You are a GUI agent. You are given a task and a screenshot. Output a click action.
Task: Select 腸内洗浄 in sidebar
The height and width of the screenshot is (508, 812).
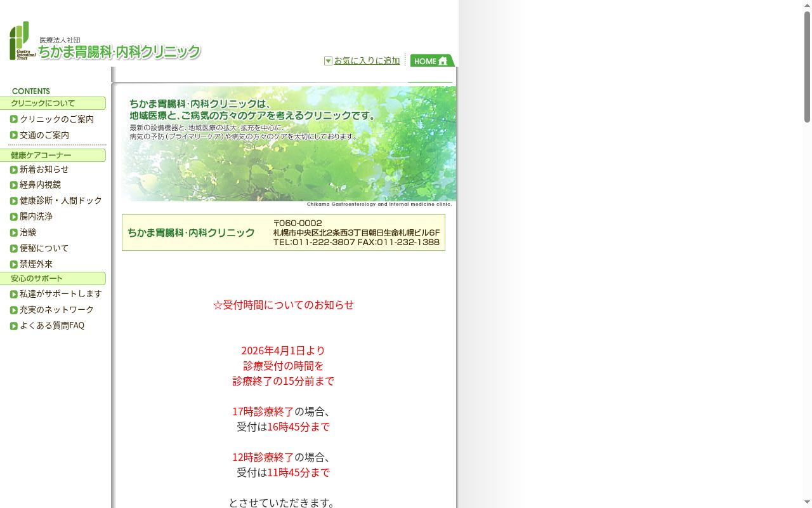[x=36, y=216]
